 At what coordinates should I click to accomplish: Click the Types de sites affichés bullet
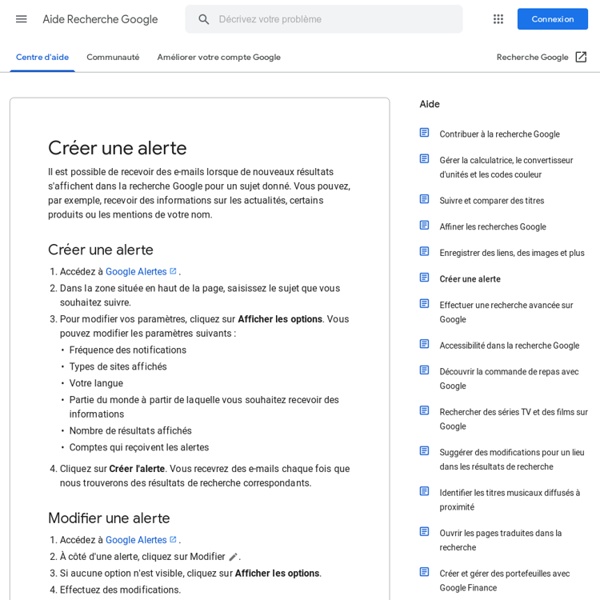coord(118,367)
